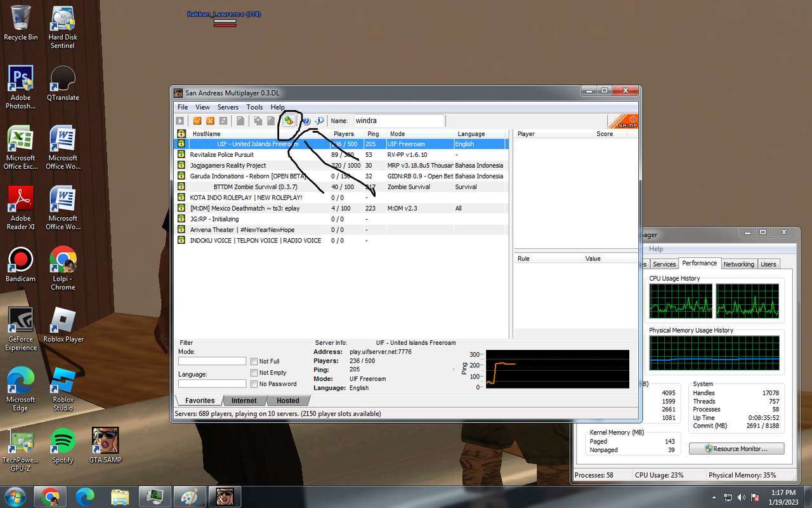Viewport: 812px width, 508px height.
Task: Select the BTTDM Zombie Survival server row
Action: 342,187
